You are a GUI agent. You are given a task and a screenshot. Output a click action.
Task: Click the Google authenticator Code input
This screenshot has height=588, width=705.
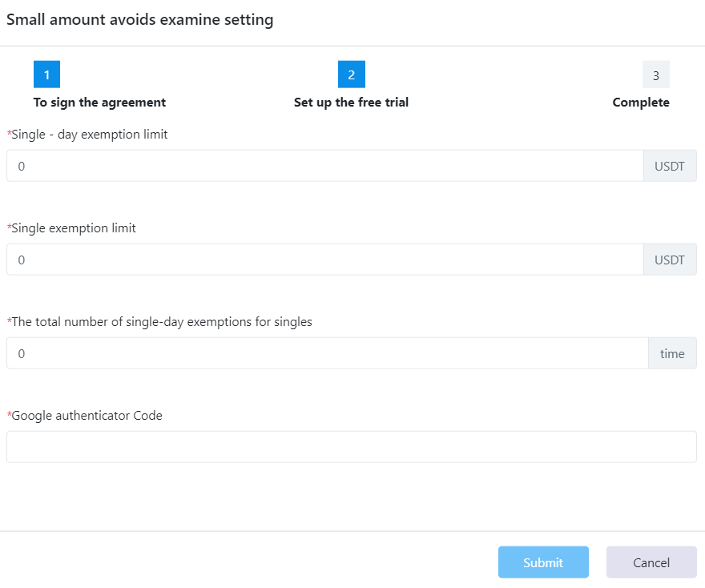tap(352, 447)
